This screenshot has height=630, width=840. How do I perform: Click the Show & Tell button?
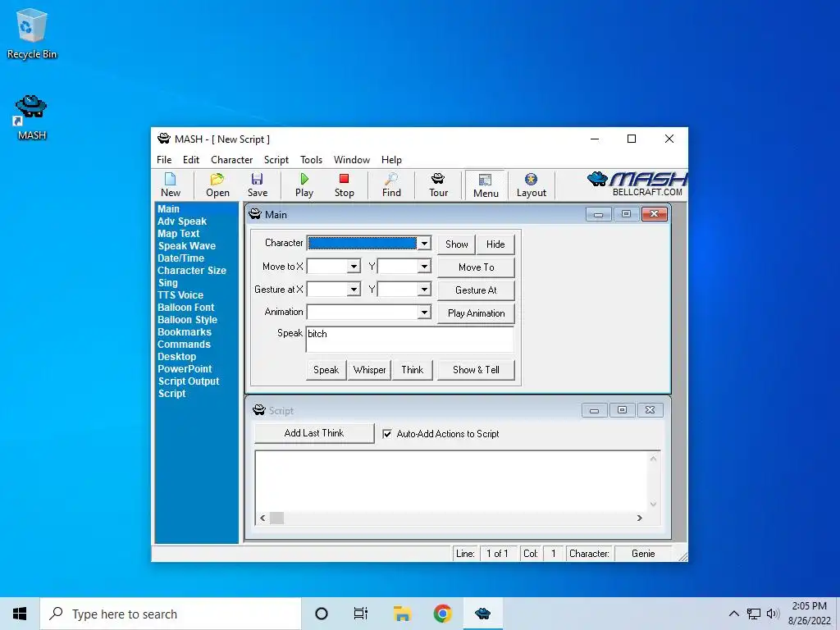click(x=477, y=370)
